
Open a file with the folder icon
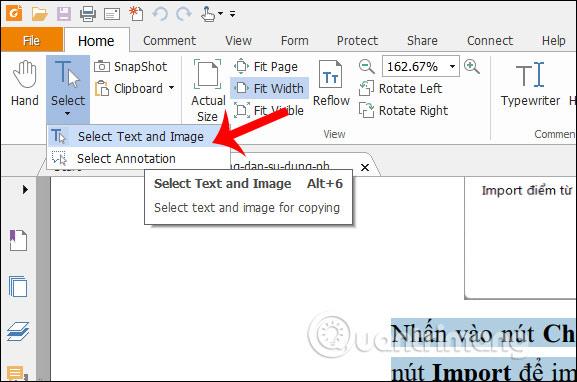pos(39,14)
